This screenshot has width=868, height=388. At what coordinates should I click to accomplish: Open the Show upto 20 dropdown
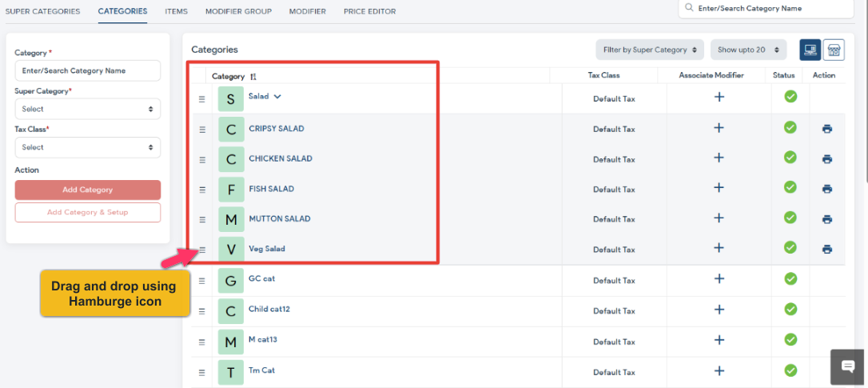(x=748, y=50)
